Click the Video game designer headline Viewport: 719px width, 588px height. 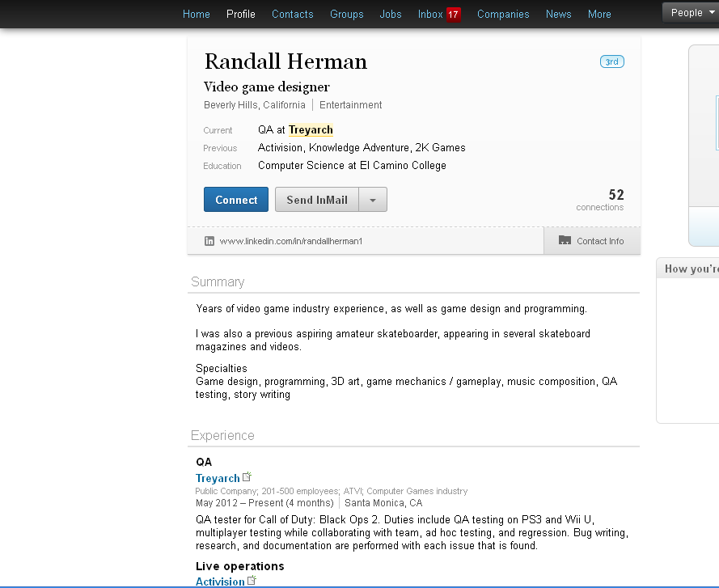click(x=266, y=87)
